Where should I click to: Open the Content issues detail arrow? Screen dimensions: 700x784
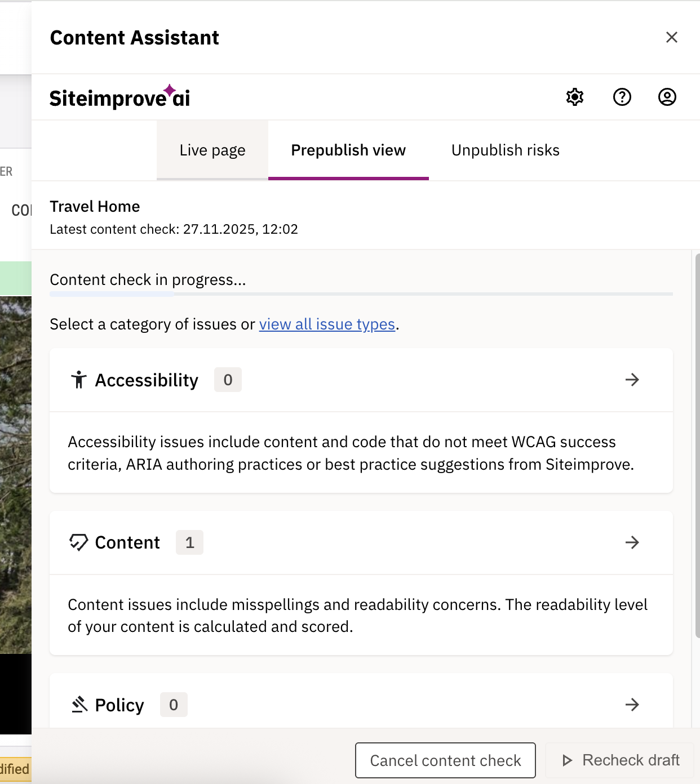[x=632, y=542]
